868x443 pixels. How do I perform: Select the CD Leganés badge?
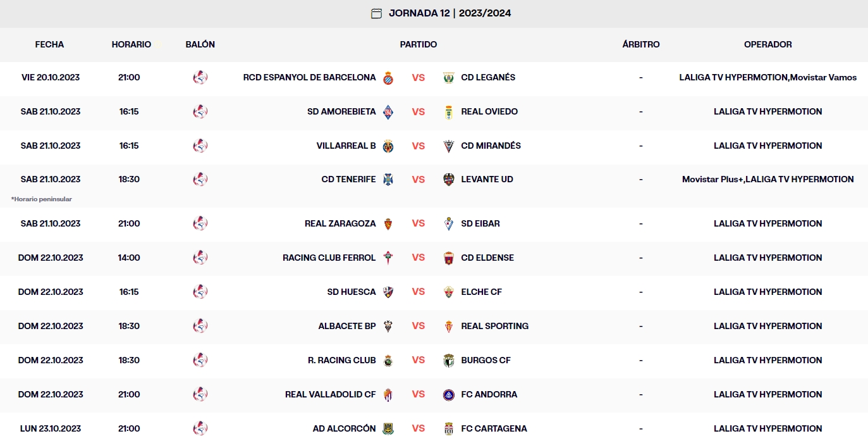click(x=449, y=77)
